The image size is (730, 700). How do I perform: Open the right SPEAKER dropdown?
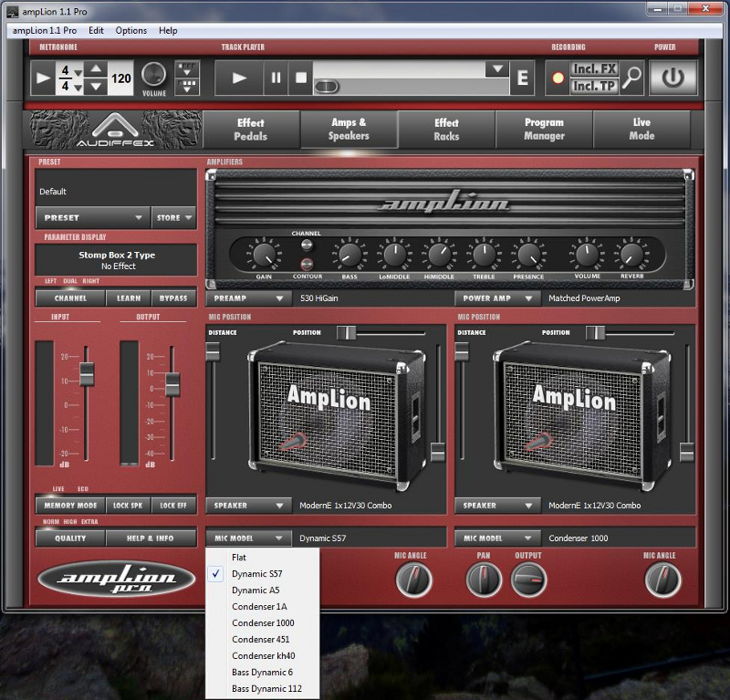click(x=497, y=506)
